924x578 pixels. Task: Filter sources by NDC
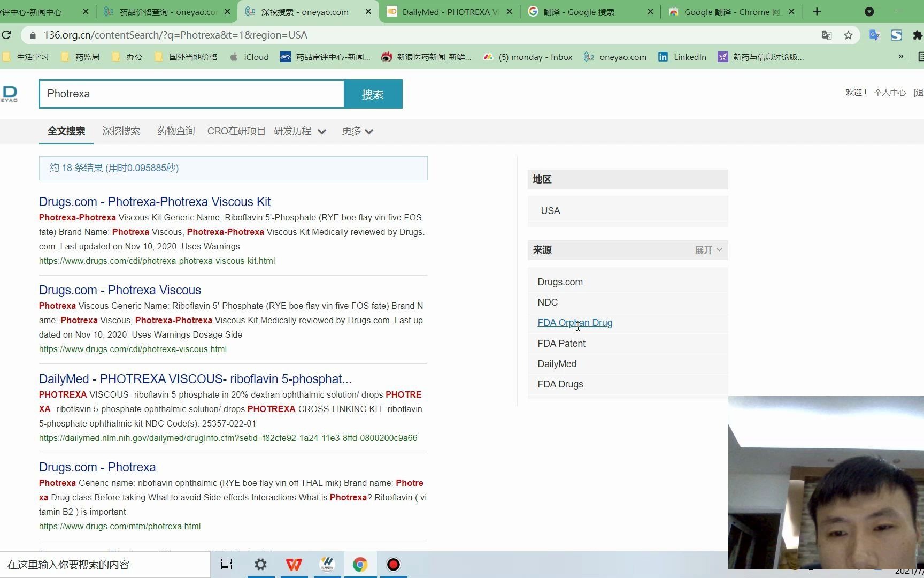(548, 302)
